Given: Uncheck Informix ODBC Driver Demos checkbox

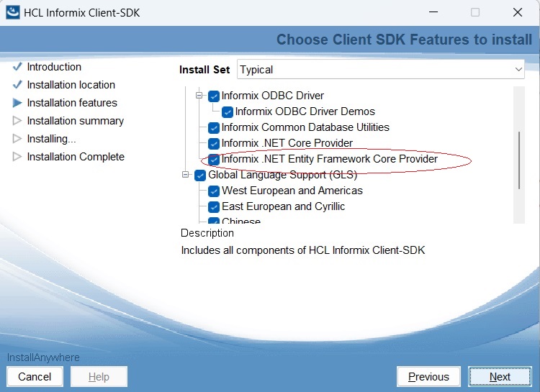Looking at the screenshot, I should [x=228, y=112].
